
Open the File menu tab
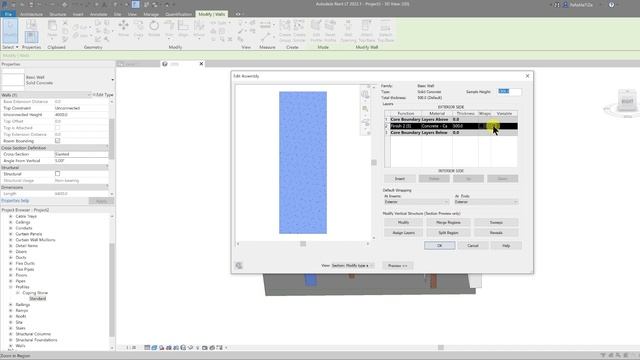pyautogui.click(x=8, y=14)
